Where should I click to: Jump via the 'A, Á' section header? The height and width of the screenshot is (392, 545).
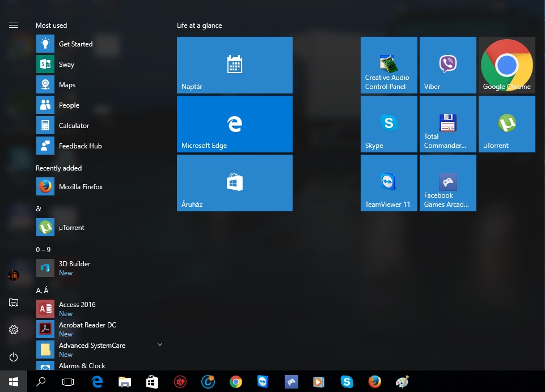coord(42,290)
